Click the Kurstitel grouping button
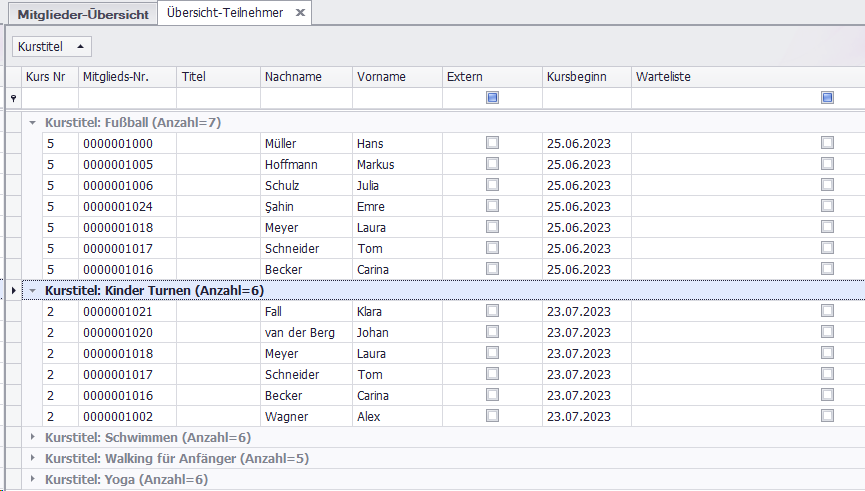This screenshot has height=491, width=865. tap(50, 46)
